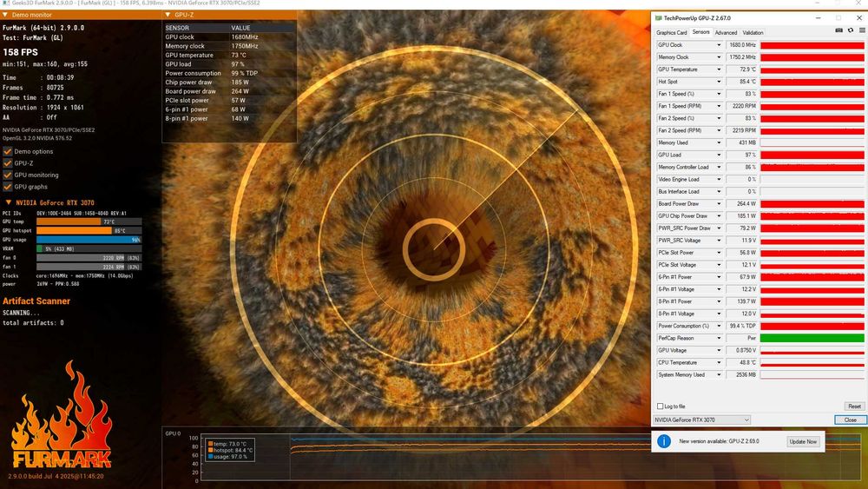This screenshot has height=489, width=868.
Task: Click the GPU temp bar in FurMark
Action: pyautogui.click(x=89, y=221)
